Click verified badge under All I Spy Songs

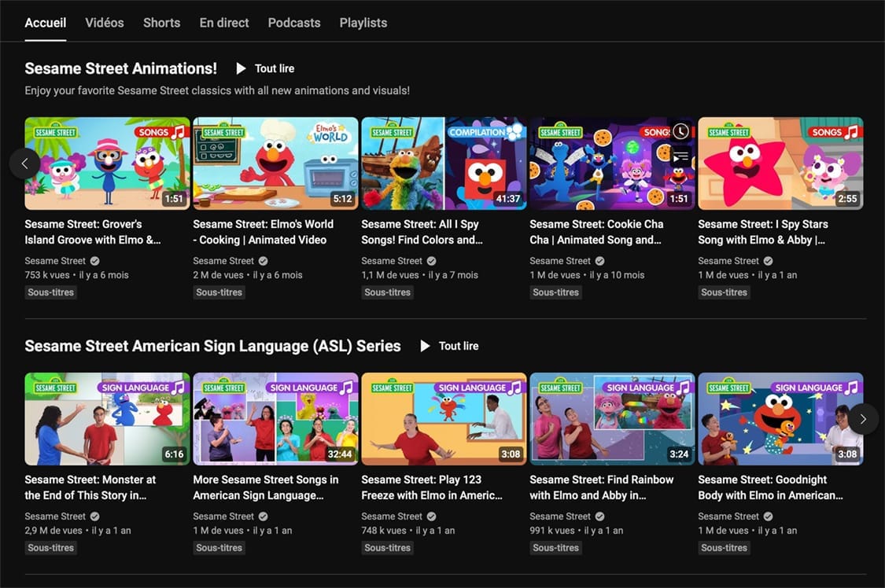tap(431, 261)
